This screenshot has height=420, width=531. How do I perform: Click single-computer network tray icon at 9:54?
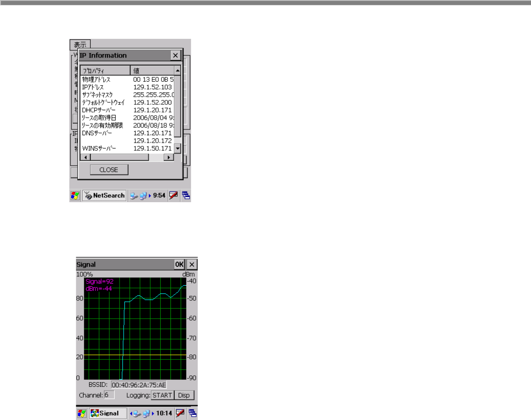134,196
